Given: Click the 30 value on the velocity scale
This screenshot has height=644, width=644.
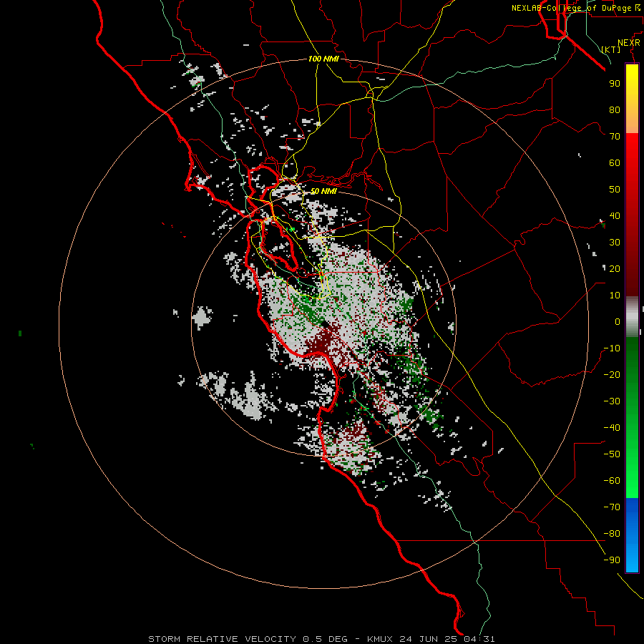Looking at the screenshot, I should (615, 243).
